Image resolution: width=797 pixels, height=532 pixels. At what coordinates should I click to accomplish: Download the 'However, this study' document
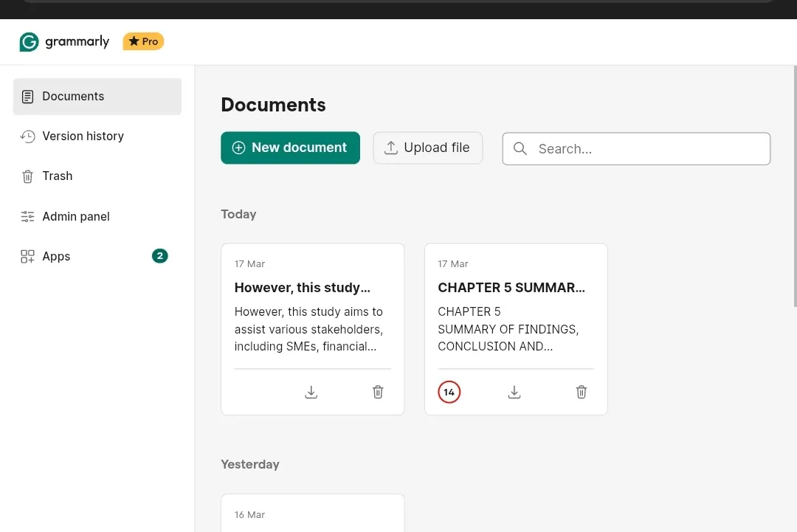(x=311, y=392)
